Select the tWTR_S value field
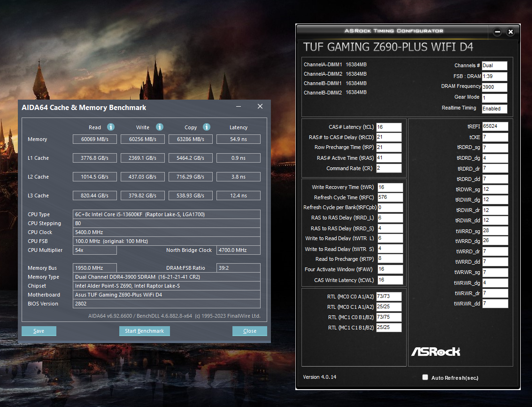Viewport: 532px width, 407px height. coord(390,249)
